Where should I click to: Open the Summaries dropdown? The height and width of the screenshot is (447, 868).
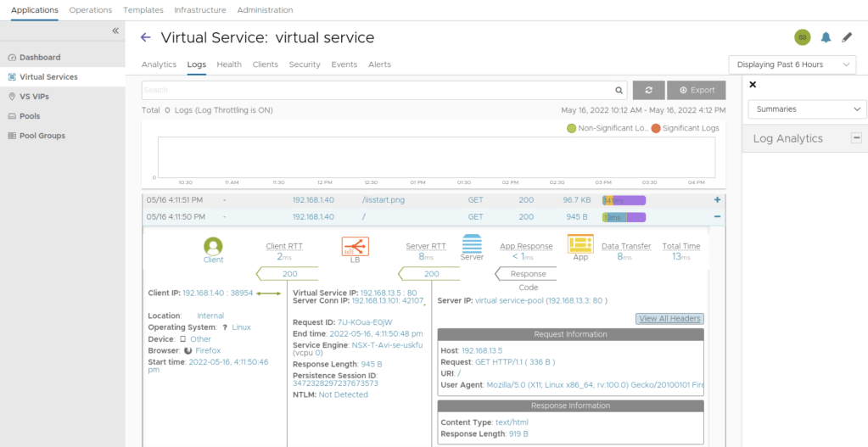(x=807, y=109)
